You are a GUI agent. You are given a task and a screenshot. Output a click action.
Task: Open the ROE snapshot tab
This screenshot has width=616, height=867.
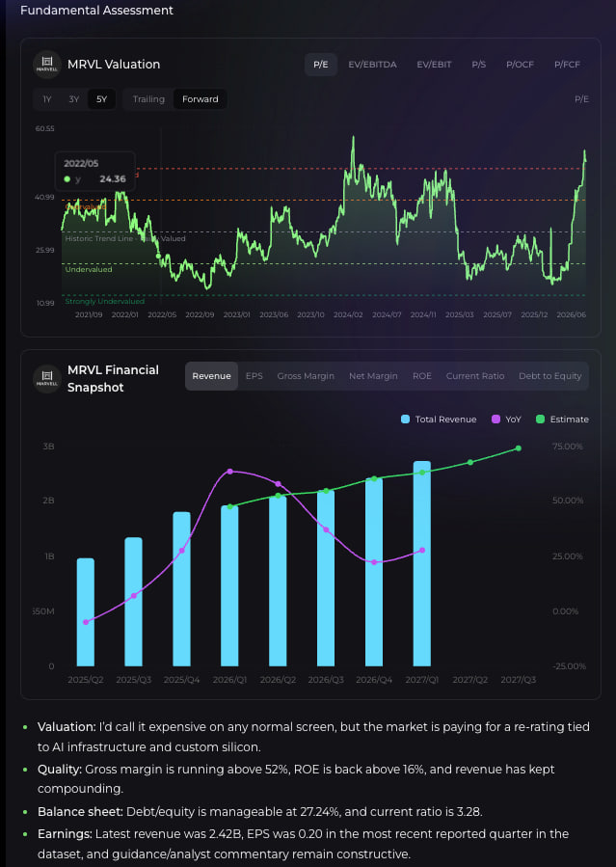coord(422,376)
